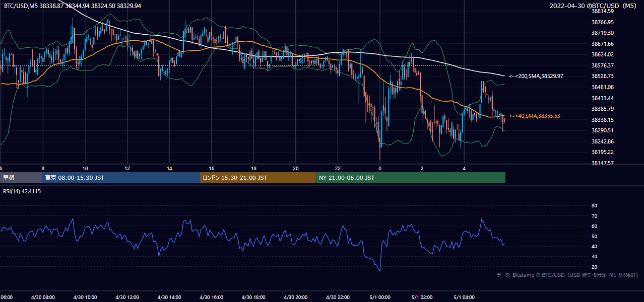Click RSI scale level 20
Viewport: 644px width, 302px height.
[594, 267]
